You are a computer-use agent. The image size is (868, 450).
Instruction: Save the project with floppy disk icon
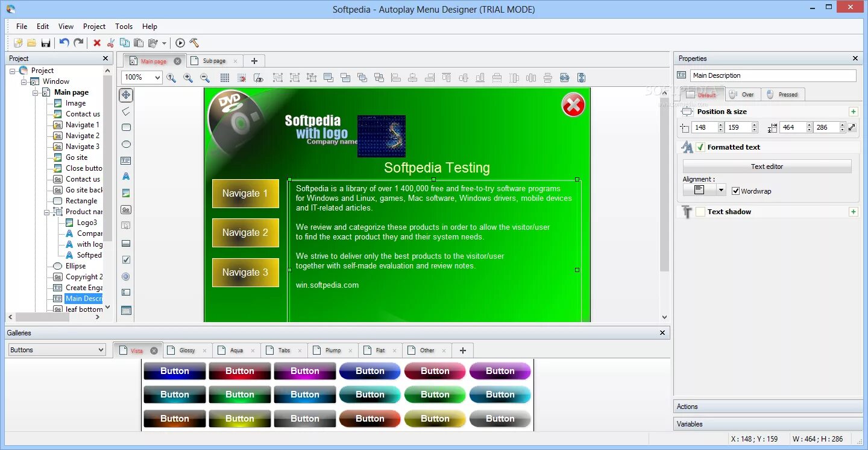coord(46,43)
